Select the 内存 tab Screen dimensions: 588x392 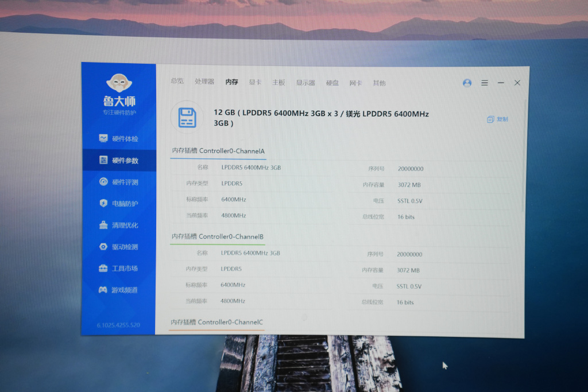232,81
